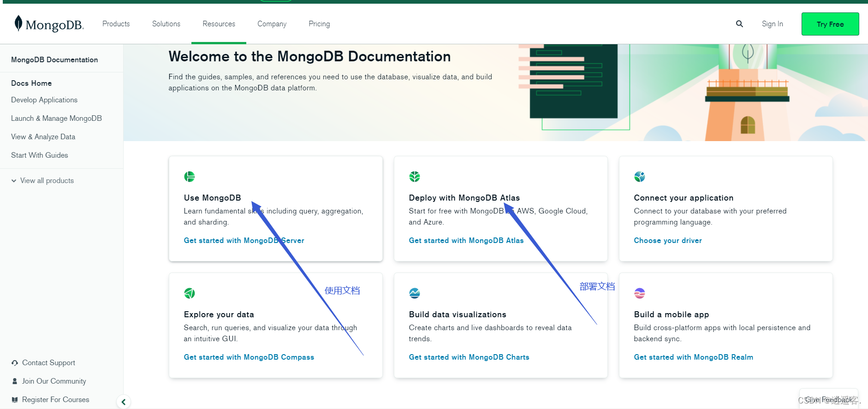Click the Contact Support link
This screenshot has height=409, width=868.
48,363
